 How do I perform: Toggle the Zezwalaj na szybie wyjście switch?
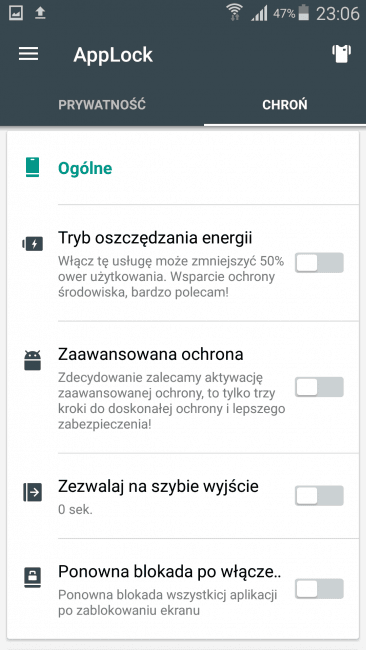319,496
